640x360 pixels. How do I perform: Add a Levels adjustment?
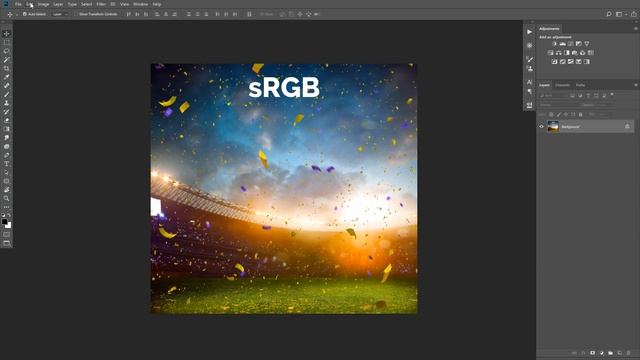[562, 44]
